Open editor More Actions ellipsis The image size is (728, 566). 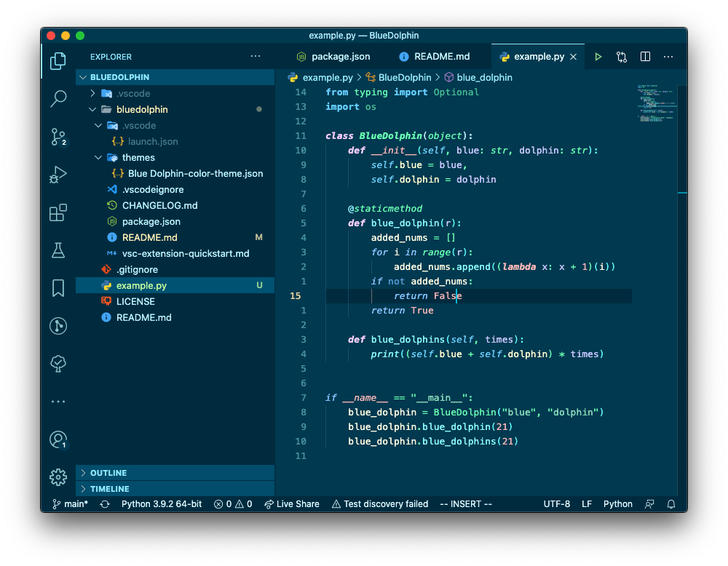[x=668, y=57]
